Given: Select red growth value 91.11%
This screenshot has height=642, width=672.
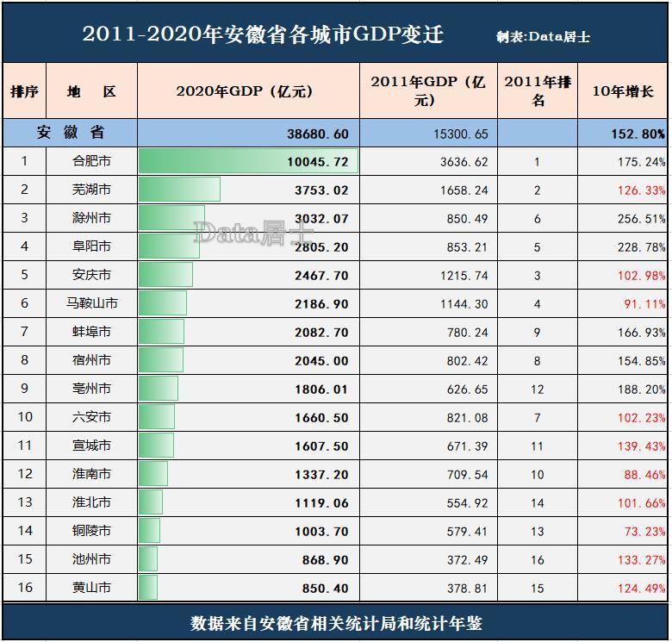Looking at the screenshot, I should point(644,304).
